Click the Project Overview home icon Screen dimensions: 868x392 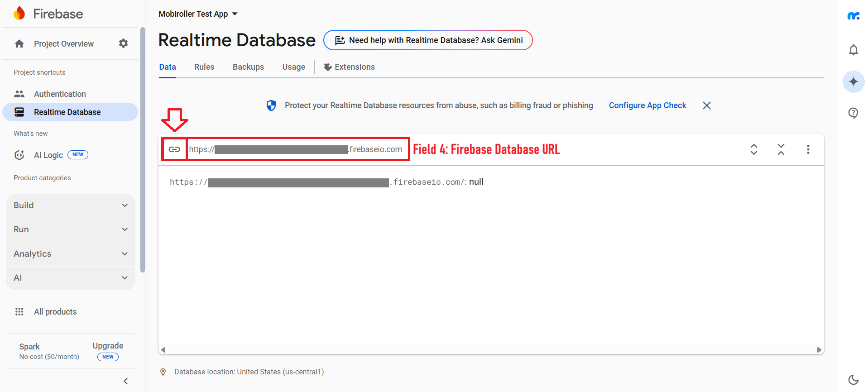click(x=19, y=43)
